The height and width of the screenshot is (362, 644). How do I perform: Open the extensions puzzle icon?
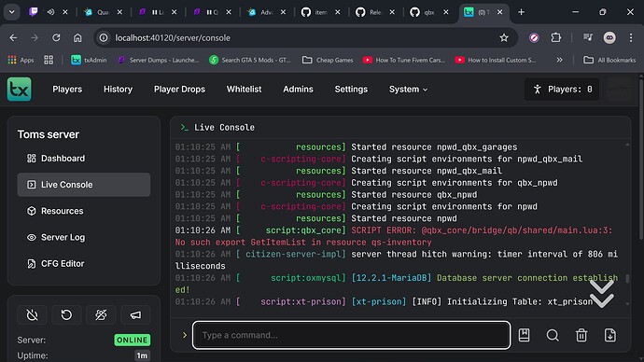pos(555,37)
